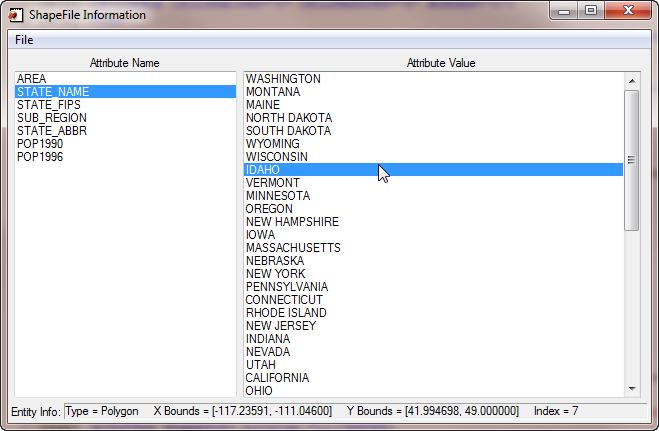Click the ShapeFile Information app icon
This screenshot has width=659, height=431.
tap(16, 15)
